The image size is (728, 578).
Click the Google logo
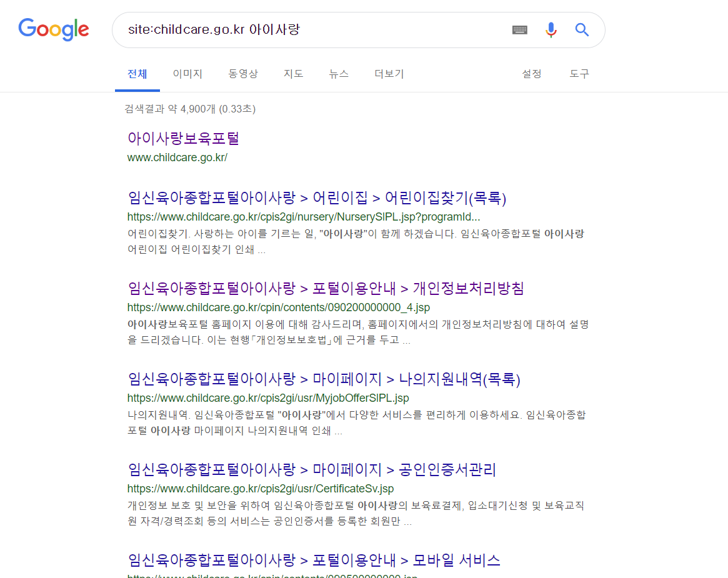[x=54, y=29]
